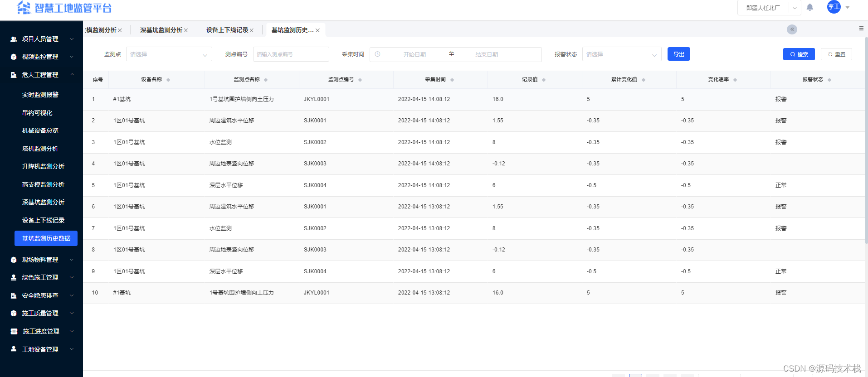The image size is (868, 377).
Task: Click the 施工进度管理 sidebar icon
Action: [x=14, y=331]
